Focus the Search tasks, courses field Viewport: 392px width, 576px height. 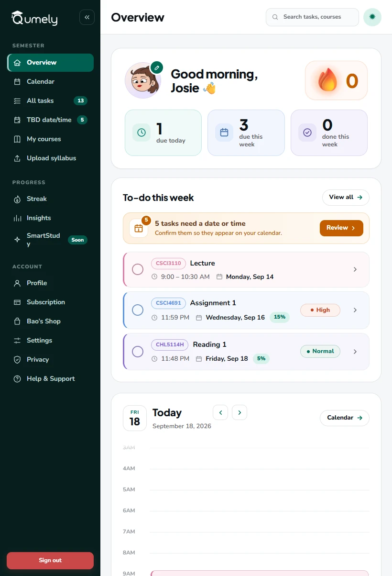[x=312, y=17]
